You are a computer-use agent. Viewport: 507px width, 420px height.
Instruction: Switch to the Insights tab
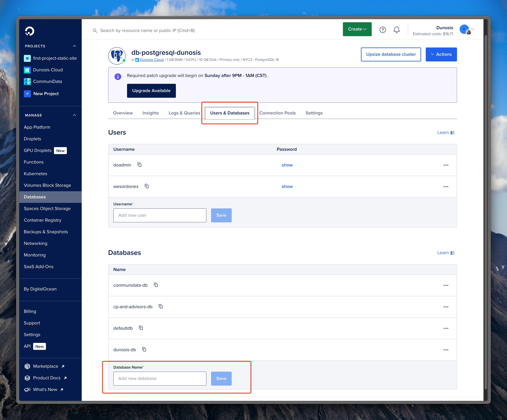coord(150,113)
